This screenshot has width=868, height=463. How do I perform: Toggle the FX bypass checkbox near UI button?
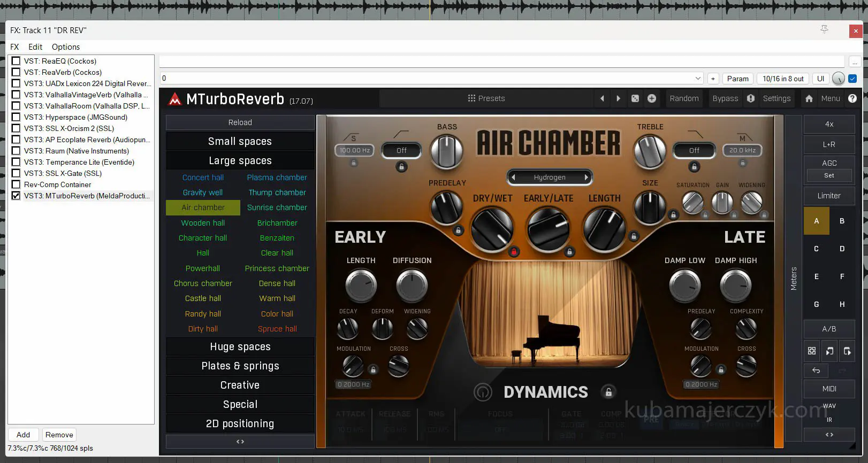[x=852, y=79]
